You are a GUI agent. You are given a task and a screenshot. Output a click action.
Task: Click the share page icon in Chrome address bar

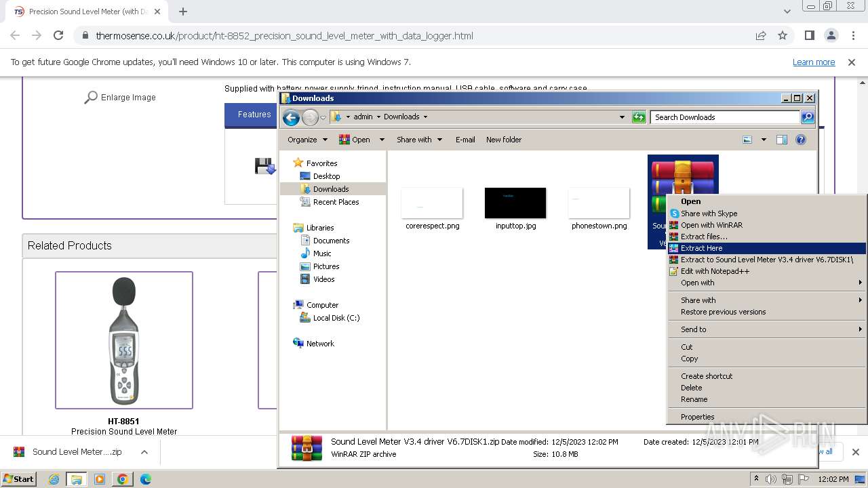(761, 36)
